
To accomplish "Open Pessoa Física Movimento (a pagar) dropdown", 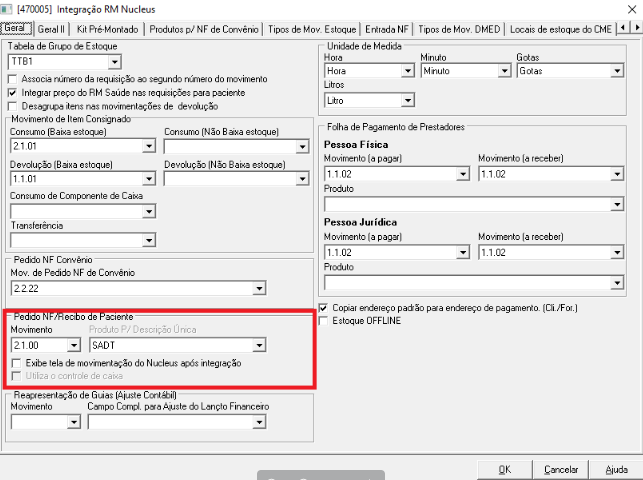I will tap(463, 174).
